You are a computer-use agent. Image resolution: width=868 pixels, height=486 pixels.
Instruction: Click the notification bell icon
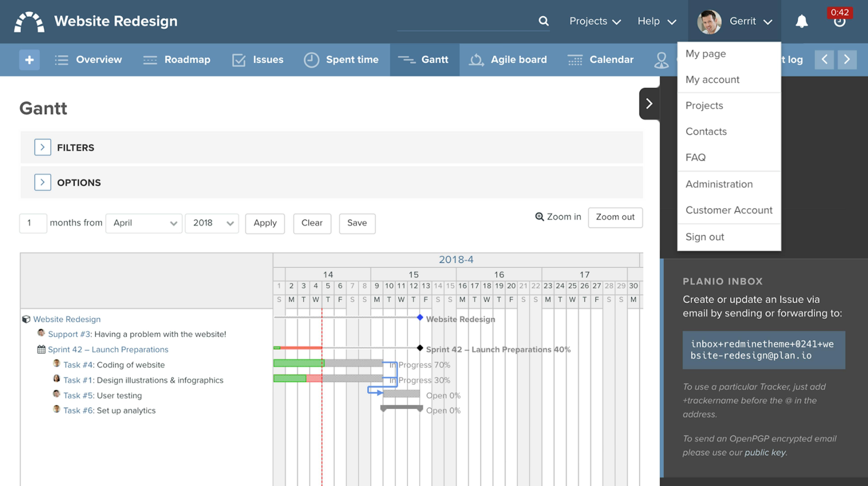click(x=802, y=21)
